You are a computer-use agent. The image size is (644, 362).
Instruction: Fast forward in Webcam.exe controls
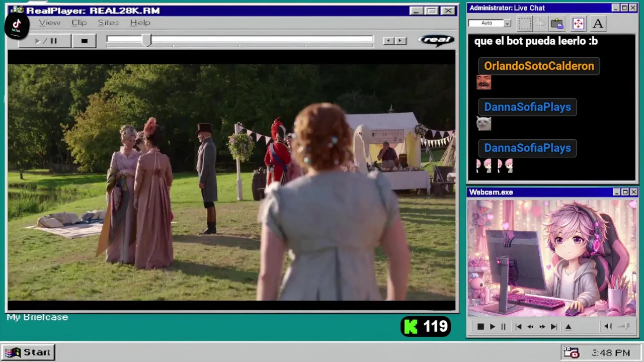pos(542,327)
